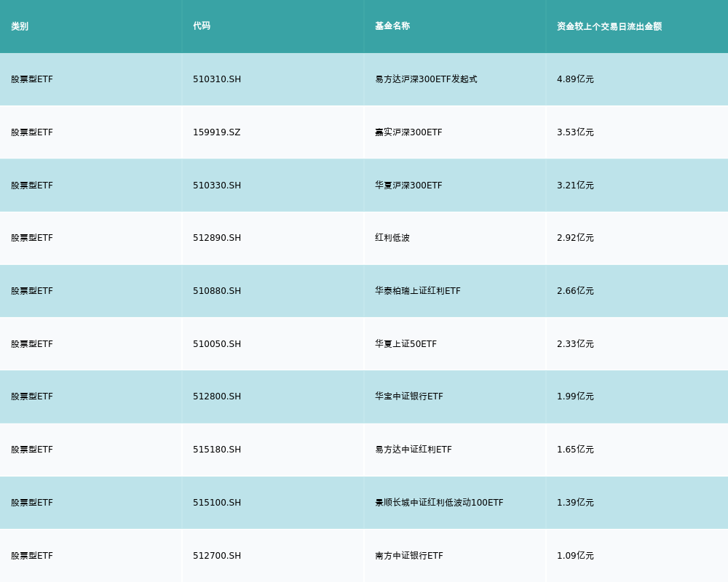Click outflow value 1.09亿元
This screenshot has height=582, width=728.
click(575, 556)
